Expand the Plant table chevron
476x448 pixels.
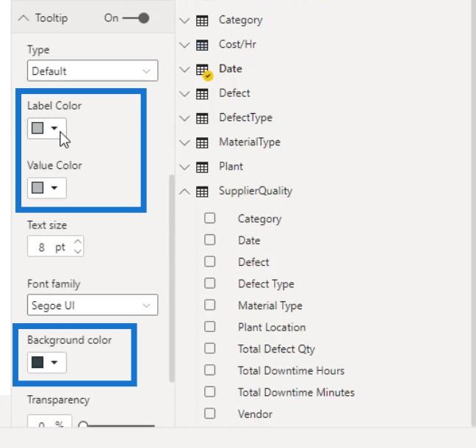pyautogui.click(x=184, y=167)
